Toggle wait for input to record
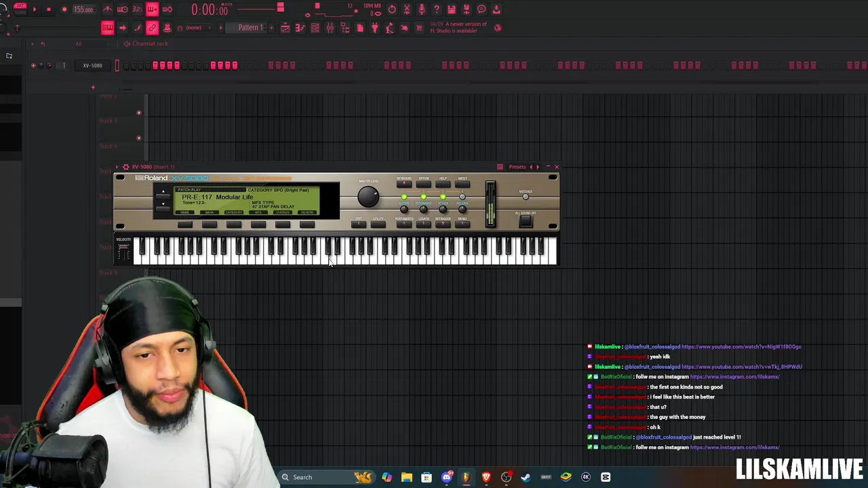 pyautogui.click(x=122, y=9)
